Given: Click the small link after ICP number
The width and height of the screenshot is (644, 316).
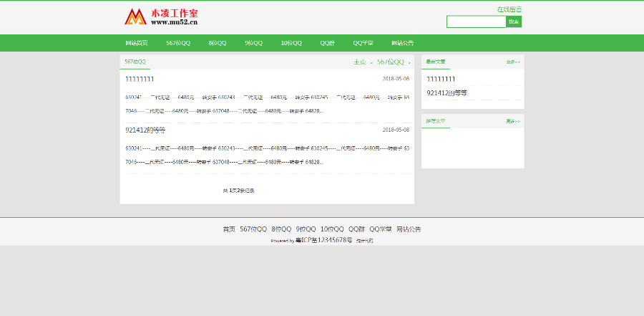Looking at the screenshot, I should click(x=364, y=241).
